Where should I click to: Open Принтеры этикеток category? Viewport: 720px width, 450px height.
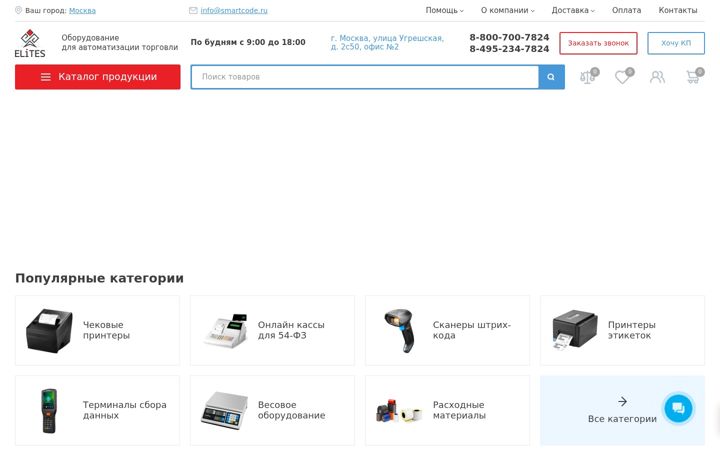(622, 330)
